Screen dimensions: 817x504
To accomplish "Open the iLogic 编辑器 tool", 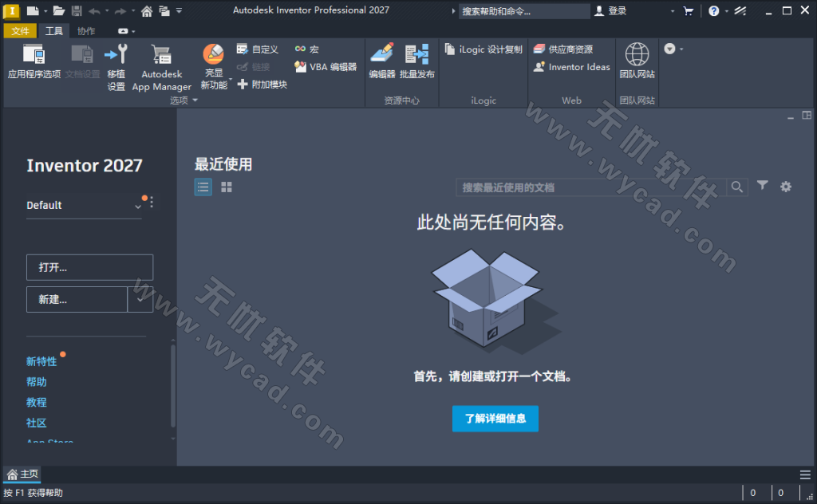I will pos(382,64).
